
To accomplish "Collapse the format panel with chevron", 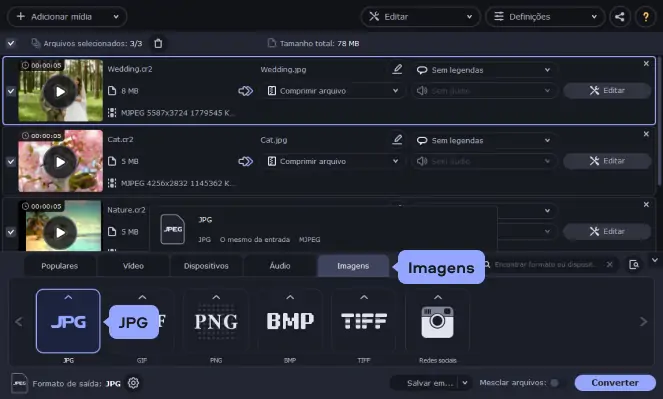I will click(655, 260).
